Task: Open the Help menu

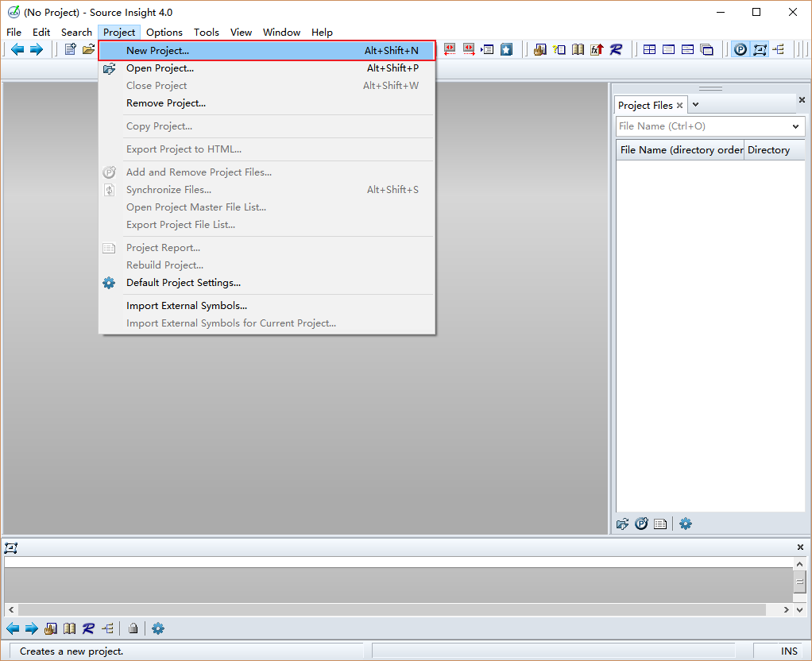Action: coord(322,32)
